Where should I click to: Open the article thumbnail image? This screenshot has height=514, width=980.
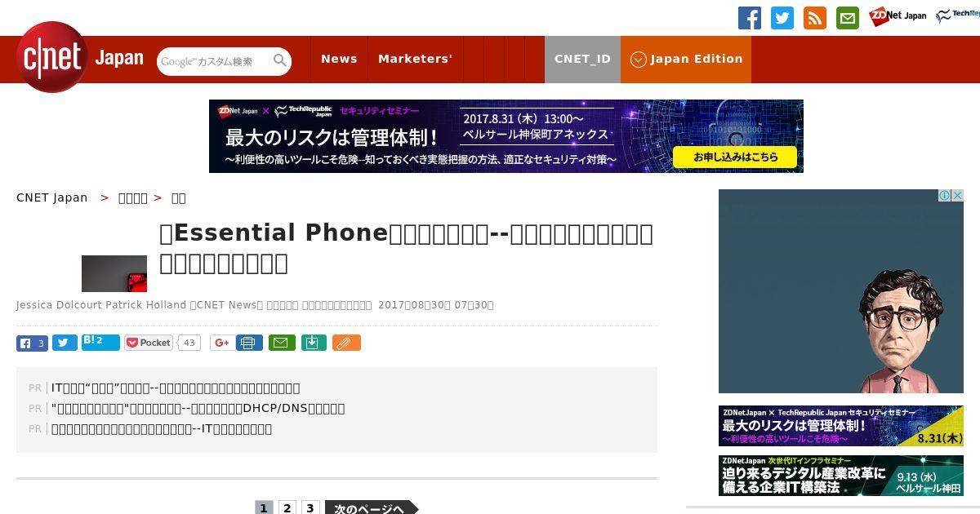click(114, 273)
